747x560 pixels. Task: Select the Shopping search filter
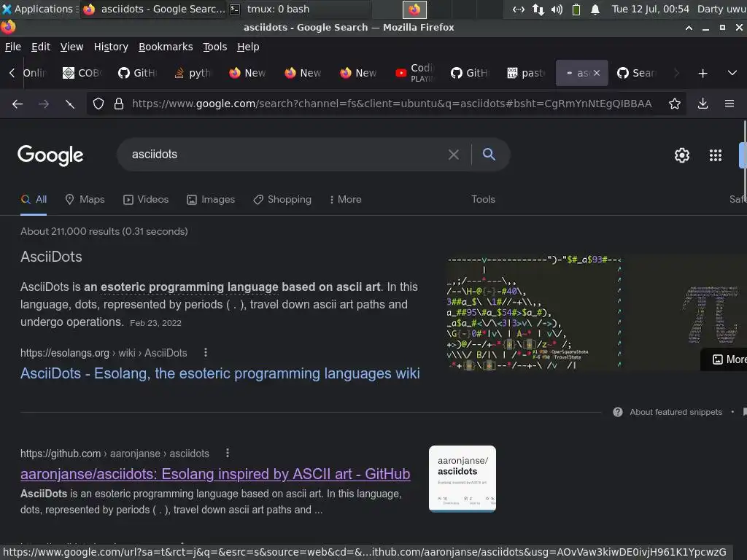point(282,200)
